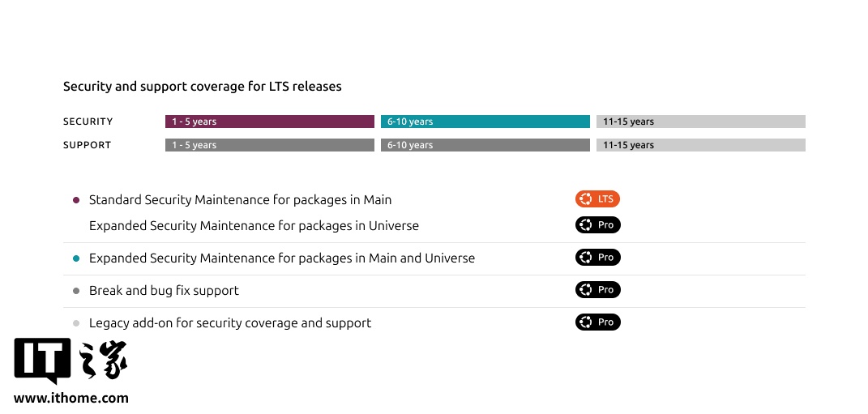Click the light gray bullet beside Legacy add-on
The width and height of the screenshot is (868, 414).
76,323
